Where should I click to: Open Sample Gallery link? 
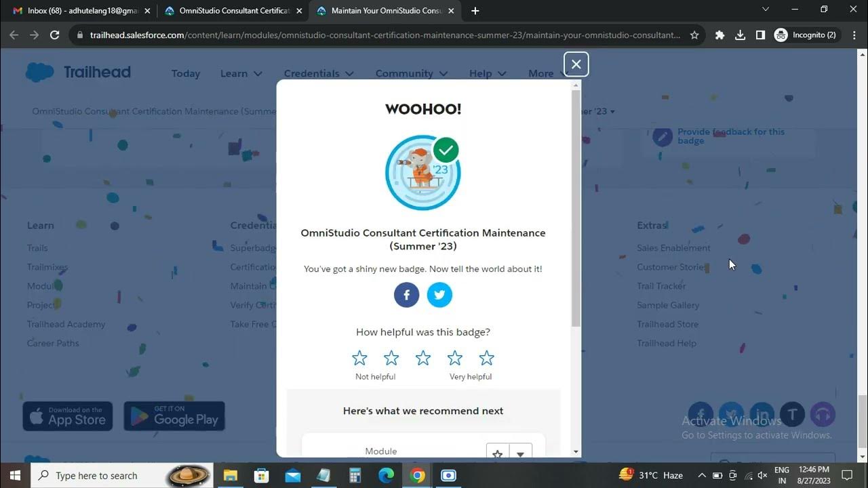[668, 305]
